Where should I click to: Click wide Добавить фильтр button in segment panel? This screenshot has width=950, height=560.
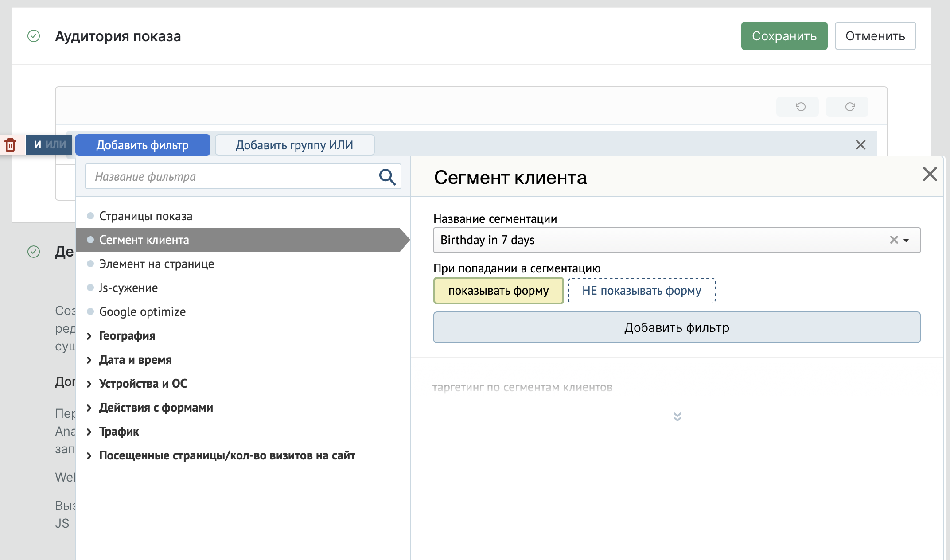tap(677, 327)
